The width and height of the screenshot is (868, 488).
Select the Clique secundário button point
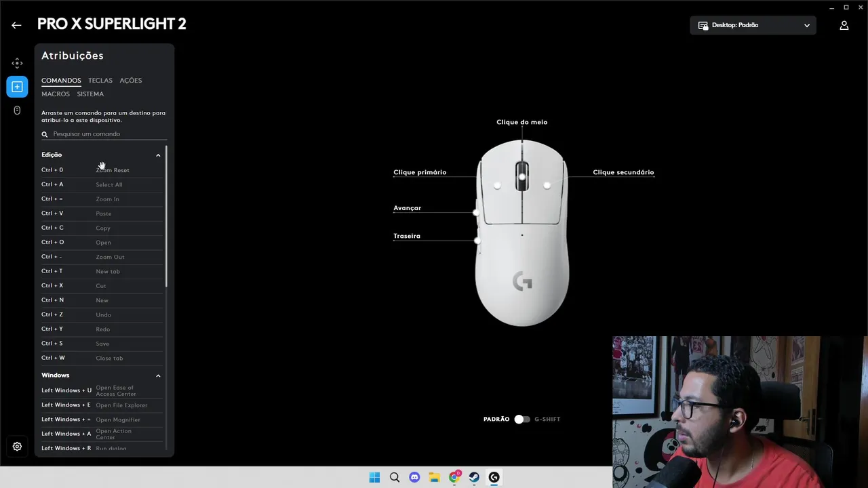click(x=547, y=185)
